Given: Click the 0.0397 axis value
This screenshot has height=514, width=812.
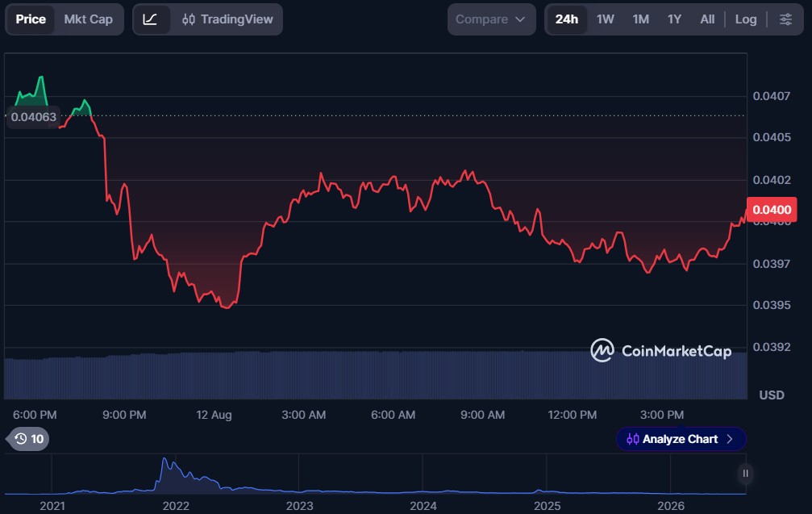Looking at the screenshot, I should click(772, 264).
